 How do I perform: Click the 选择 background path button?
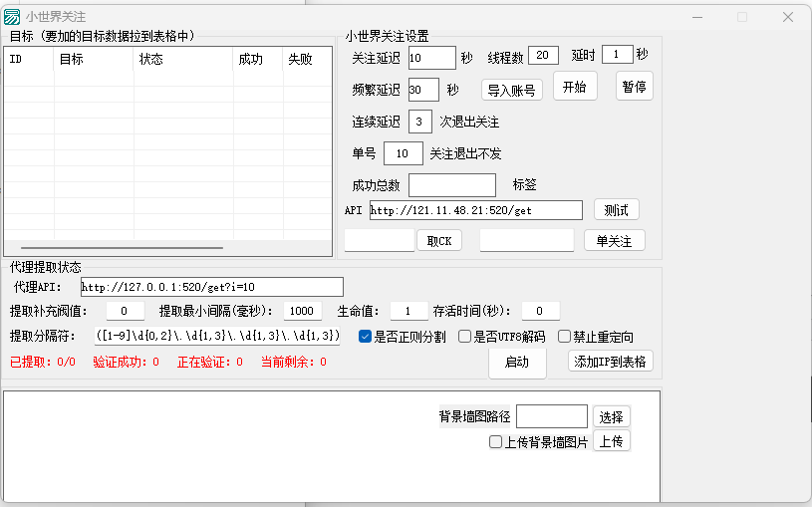pyautogui.click(x=612, y=416)
